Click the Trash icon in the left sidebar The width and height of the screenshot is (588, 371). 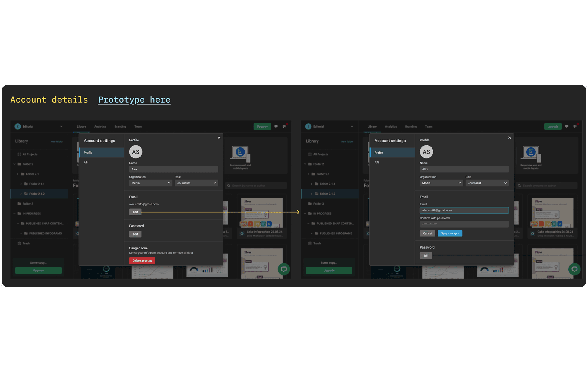tap(19, 243)
